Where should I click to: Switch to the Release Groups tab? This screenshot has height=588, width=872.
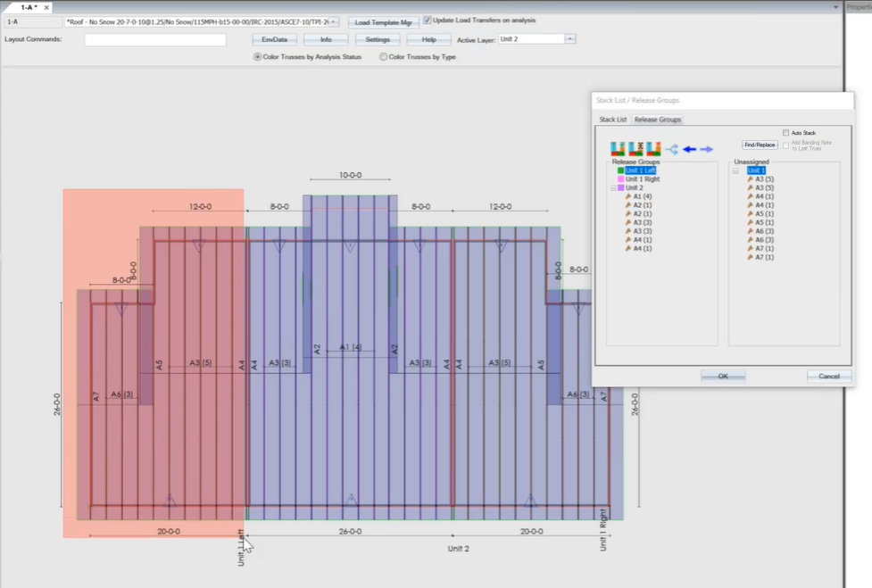tap(658, 120)
